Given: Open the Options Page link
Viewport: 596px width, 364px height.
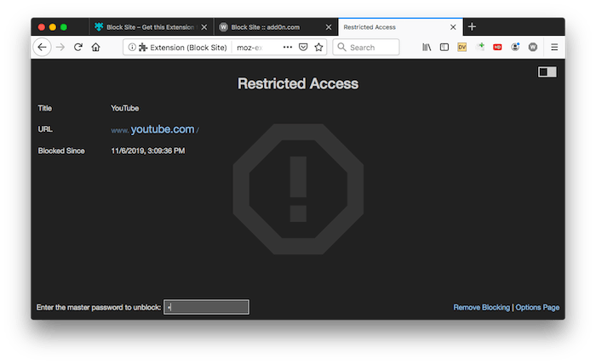Looking at the screenshot, I should click(537, 308).
